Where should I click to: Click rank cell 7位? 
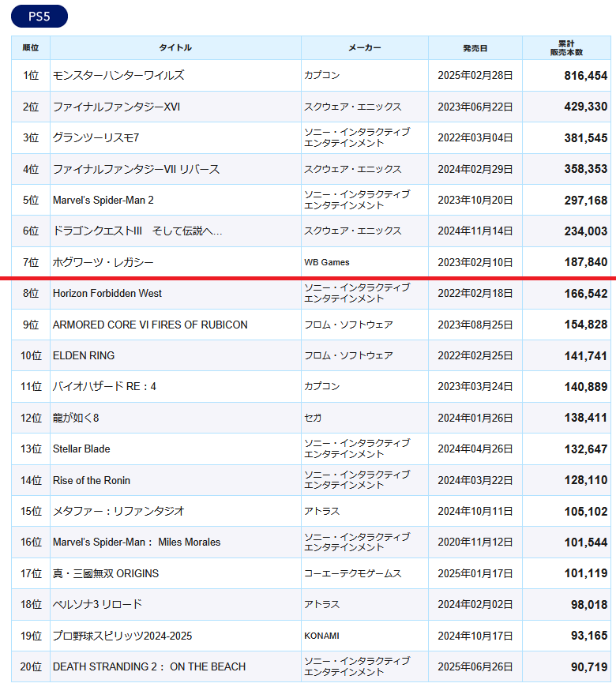point(31,262)
